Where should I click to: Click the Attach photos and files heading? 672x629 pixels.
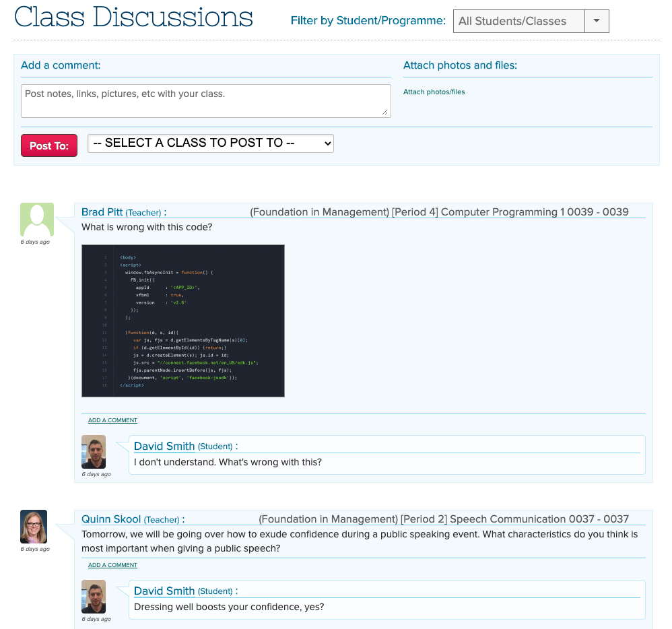(461, 65)
